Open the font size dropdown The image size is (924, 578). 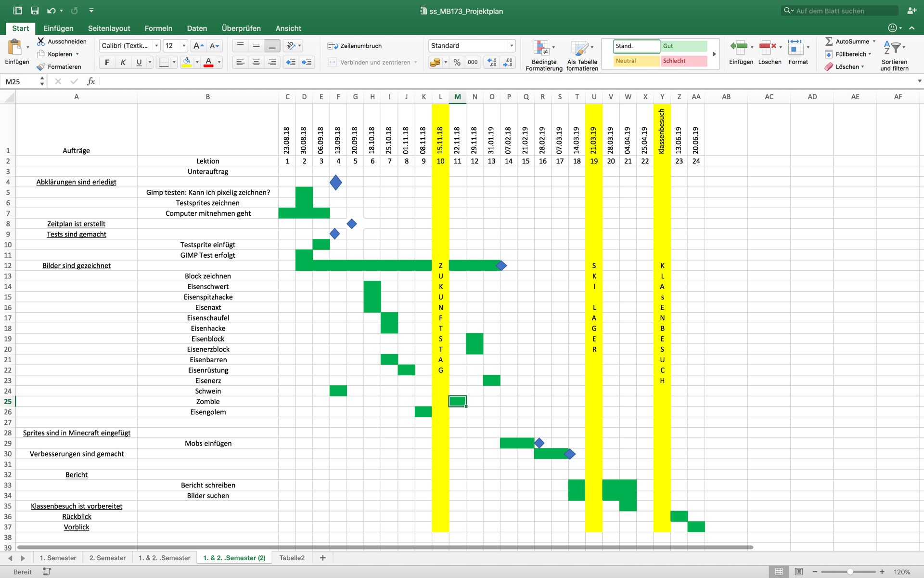click(184, 46)
